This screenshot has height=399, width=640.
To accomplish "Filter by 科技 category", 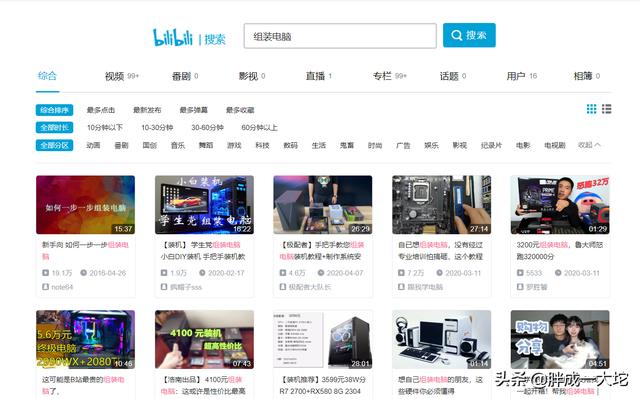I will pos(262,145).
